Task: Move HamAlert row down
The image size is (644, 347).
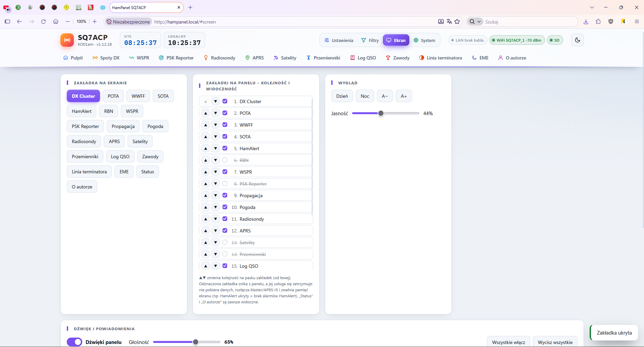Action: pos(215,148)
